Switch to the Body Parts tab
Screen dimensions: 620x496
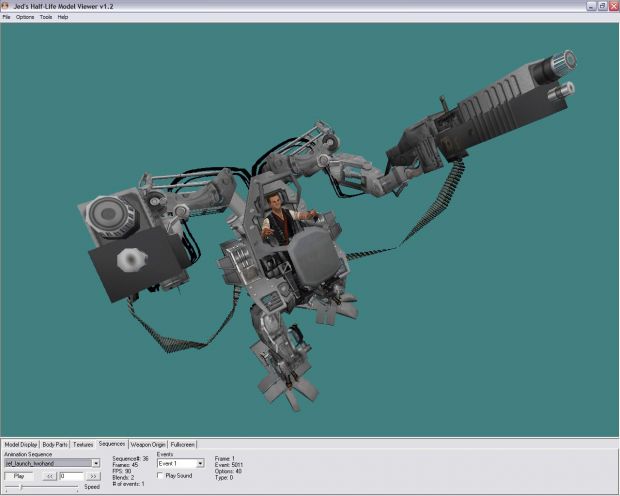coord(55,445)
